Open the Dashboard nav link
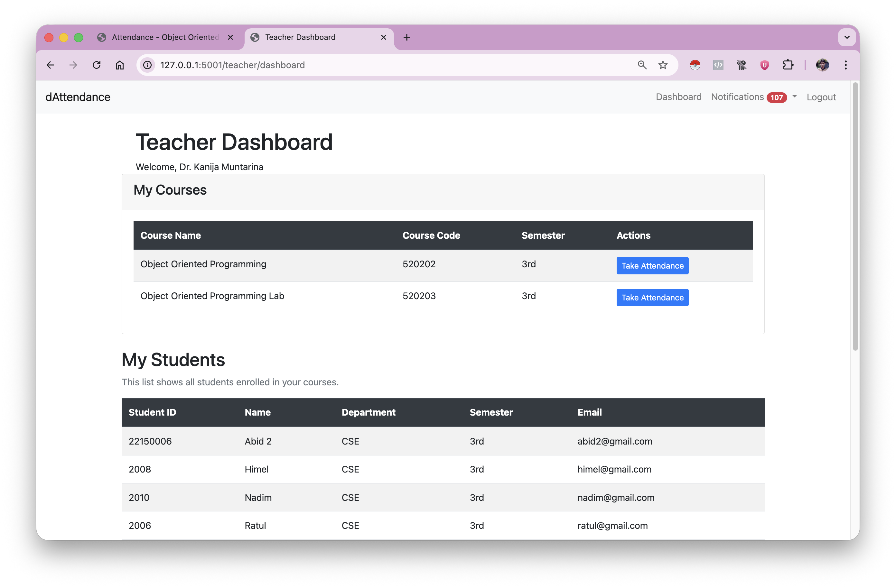The width and height of the screenshot is (896, 588). pyautogui.click(x=678, y=97)
